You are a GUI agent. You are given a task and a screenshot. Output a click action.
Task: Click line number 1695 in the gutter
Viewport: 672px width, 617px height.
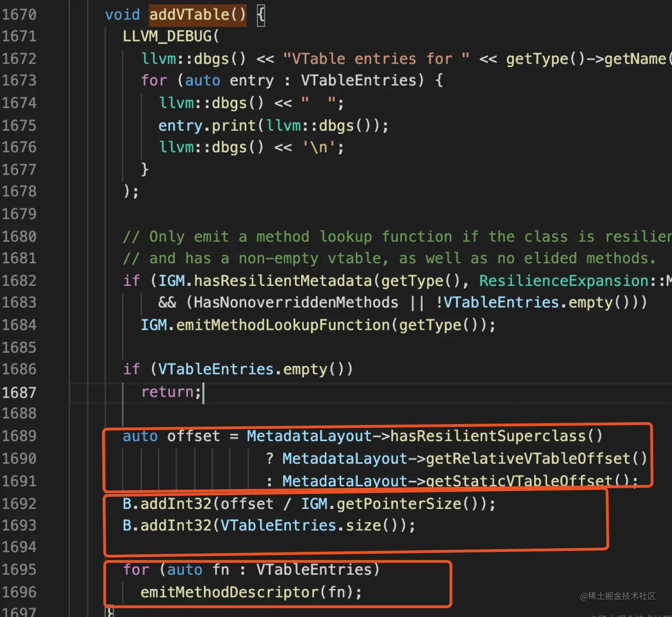19,570
